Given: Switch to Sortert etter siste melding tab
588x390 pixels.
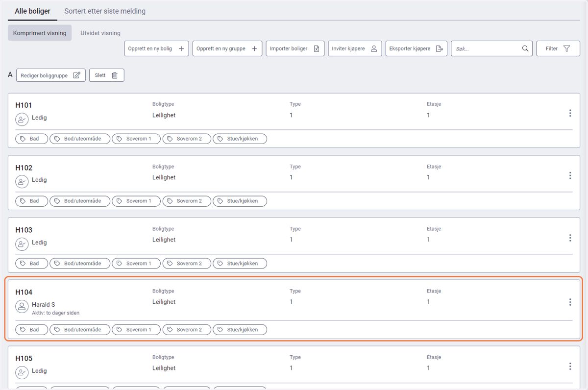Looking at the screenshot, I should (x=105, y=11).
